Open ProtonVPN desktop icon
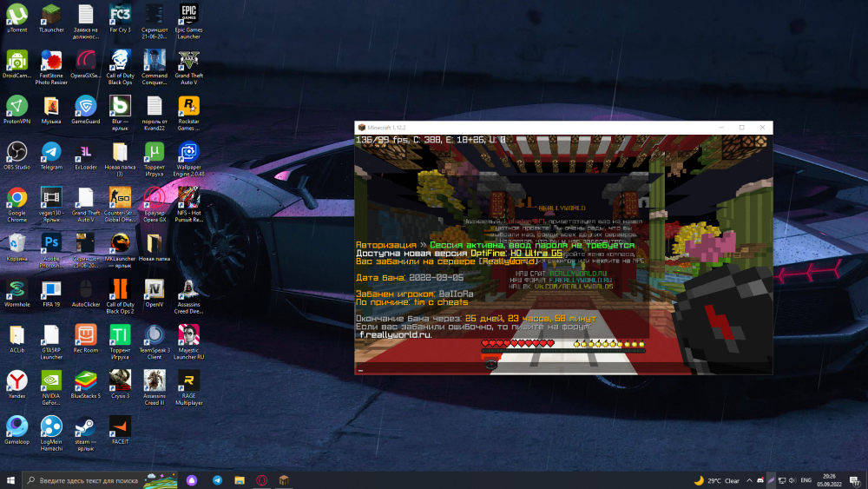 [17, 110]
